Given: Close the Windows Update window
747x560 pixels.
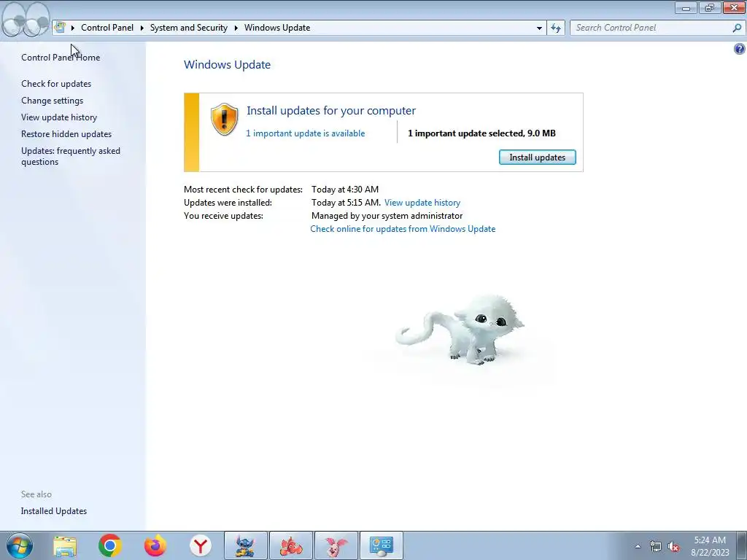Looking at the screenshot, I should pos(734,7).
